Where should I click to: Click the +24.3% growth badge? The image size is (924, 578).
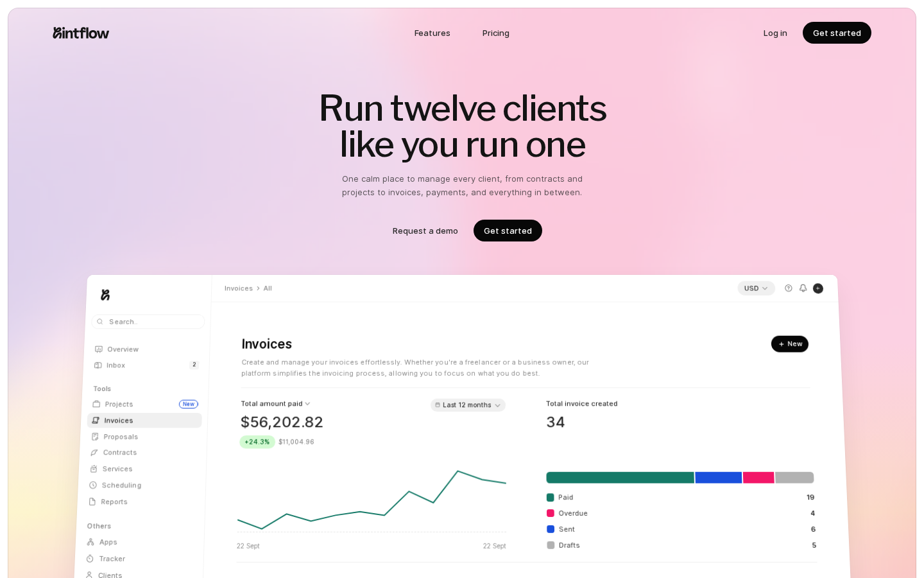257,442
